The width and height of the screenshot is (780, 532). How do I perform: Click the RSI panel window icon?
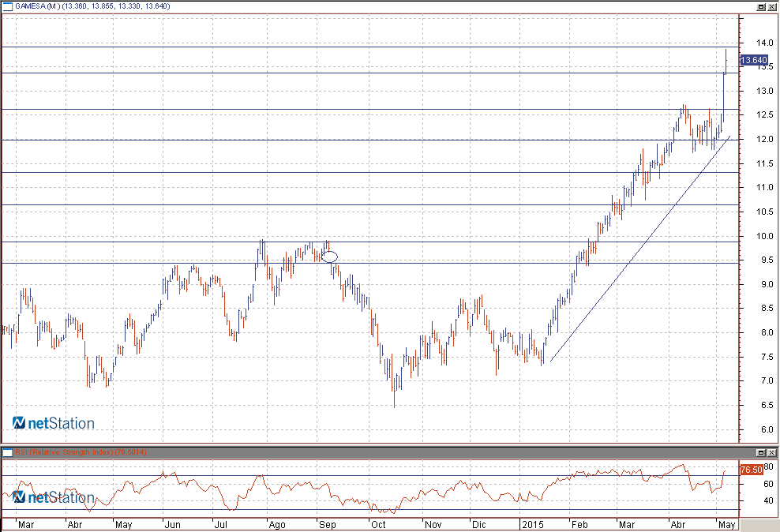tap(7, 452)
